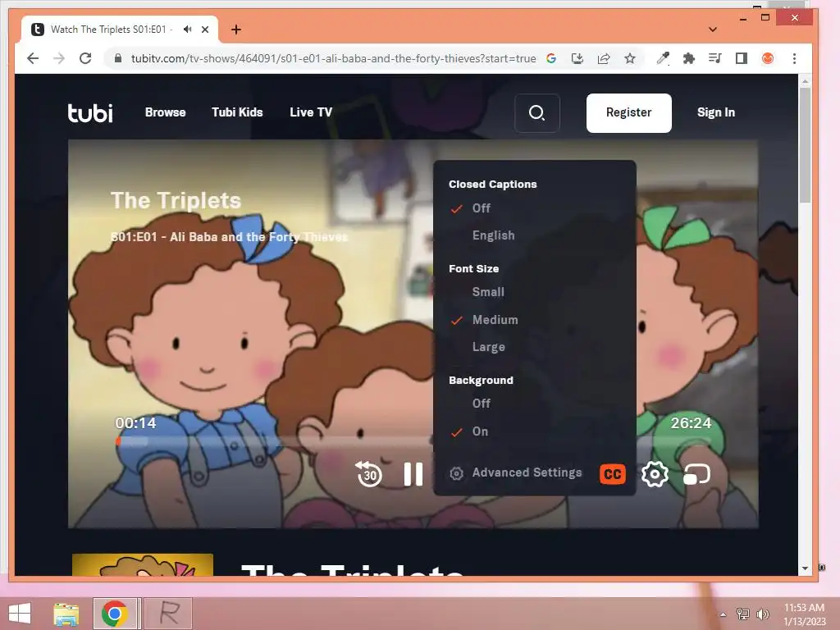Open Live TV
This screenshot has height=630, width=840.
click(311, 112)
